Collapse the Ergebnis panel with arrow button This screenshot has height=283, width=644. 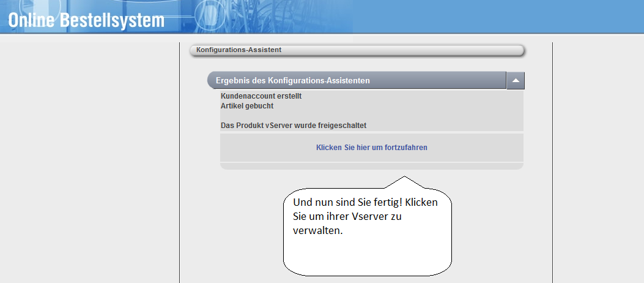pyautogui.click(x=515, y=81)
